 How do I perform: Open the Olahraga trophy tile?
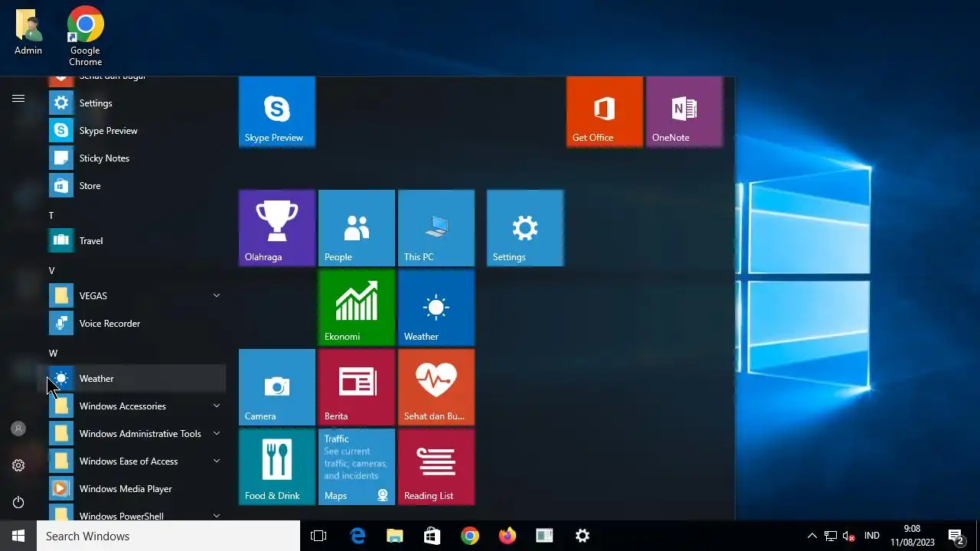(277, 228)
